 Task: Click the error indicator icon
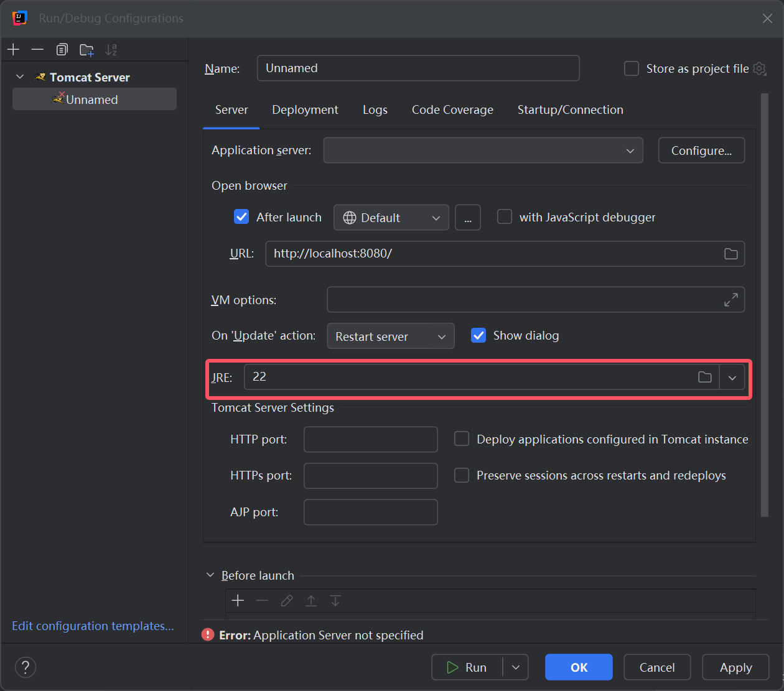coord(208,634)
